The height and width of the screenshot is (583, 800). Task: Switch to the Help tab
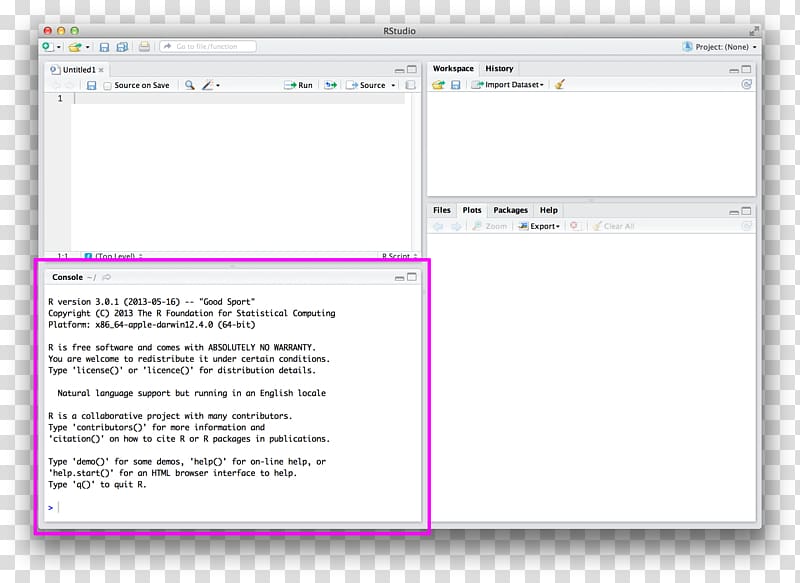[x=549, y=210]
